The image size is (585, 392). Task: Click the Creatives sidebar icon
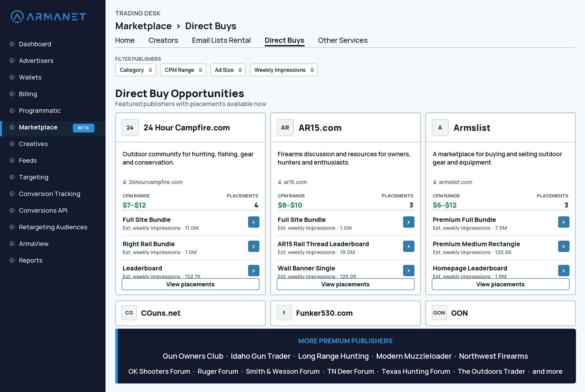coord(12,144)
